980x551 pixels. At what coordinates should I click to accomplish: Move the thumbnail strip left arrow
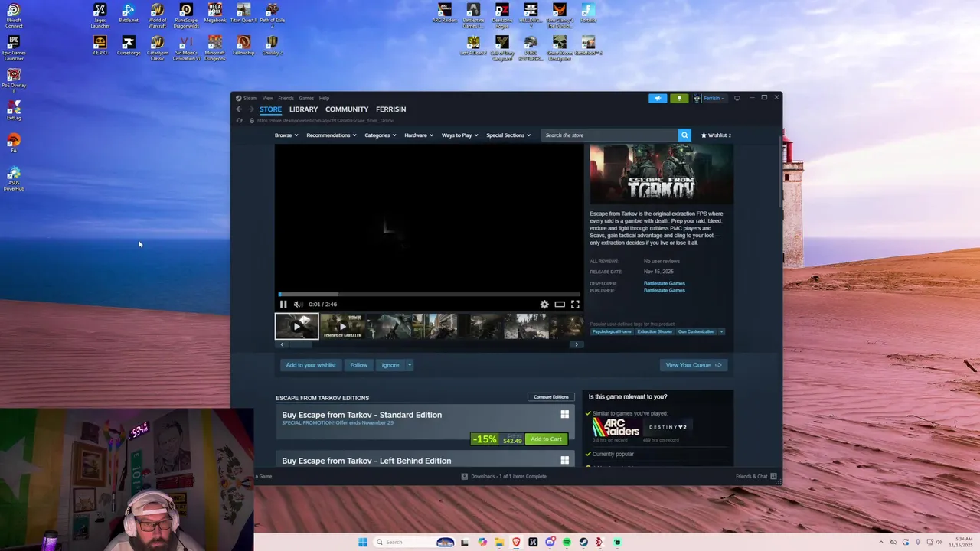(281, 344)
